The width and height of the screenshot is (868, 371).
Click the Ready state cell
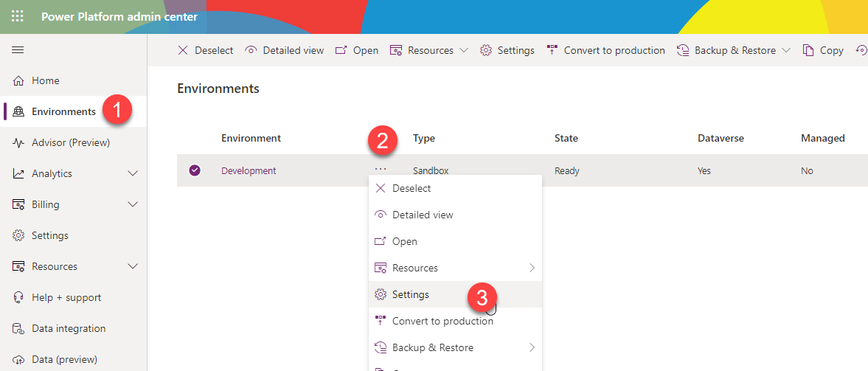coord(567,170)
